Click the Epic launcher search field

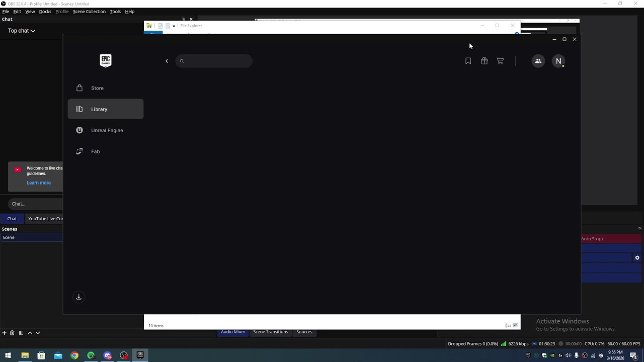214,61
